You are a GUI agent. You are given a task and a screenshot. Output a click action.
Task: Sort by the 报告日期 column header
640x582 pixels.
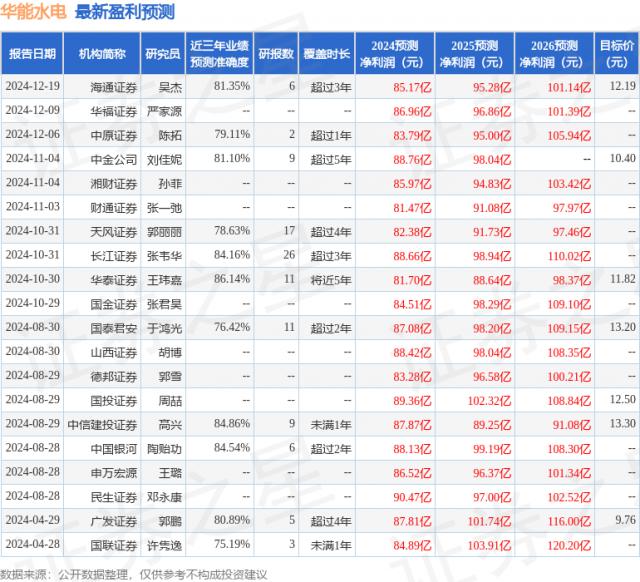click(x=33, y=53)
